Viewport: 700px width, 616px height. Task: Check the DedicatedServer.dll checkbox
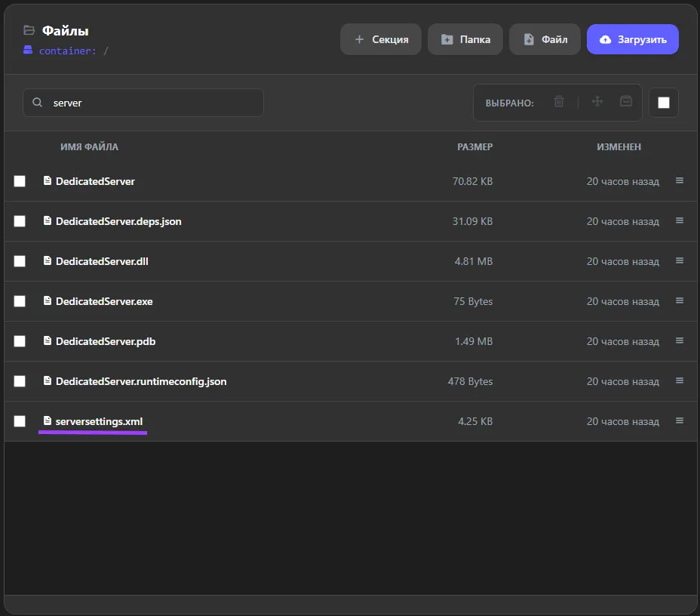[20, 261]
